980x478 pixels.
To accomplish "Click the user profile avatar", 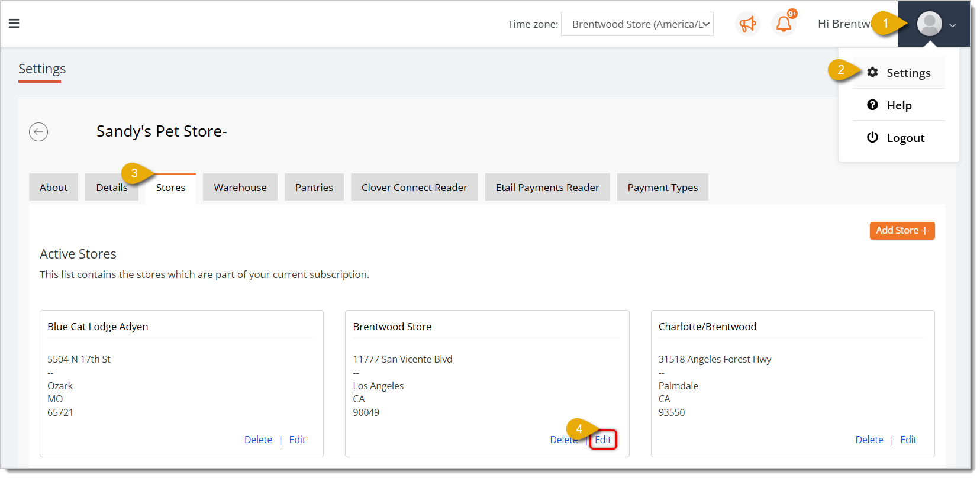I will [x=929, y=24].
